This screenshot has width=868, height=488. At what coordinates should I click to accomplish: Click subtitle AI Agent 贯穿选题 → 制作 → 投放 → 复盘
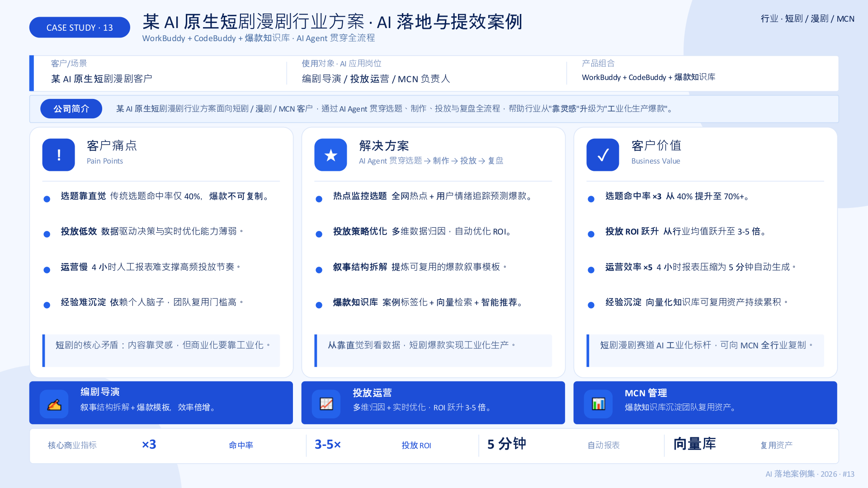431,161
